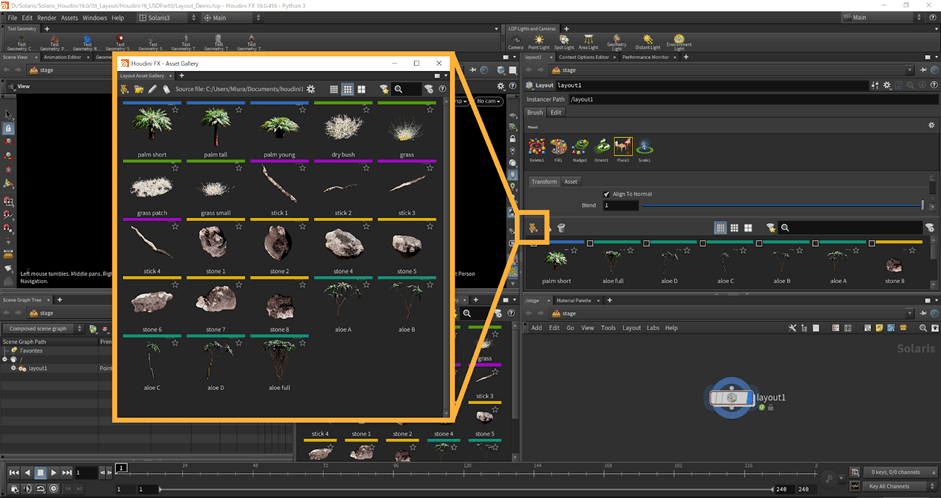This screenshot has height=498, width=941.
Task: Open network editor Labs menu
Action: (x=653, y=328)
